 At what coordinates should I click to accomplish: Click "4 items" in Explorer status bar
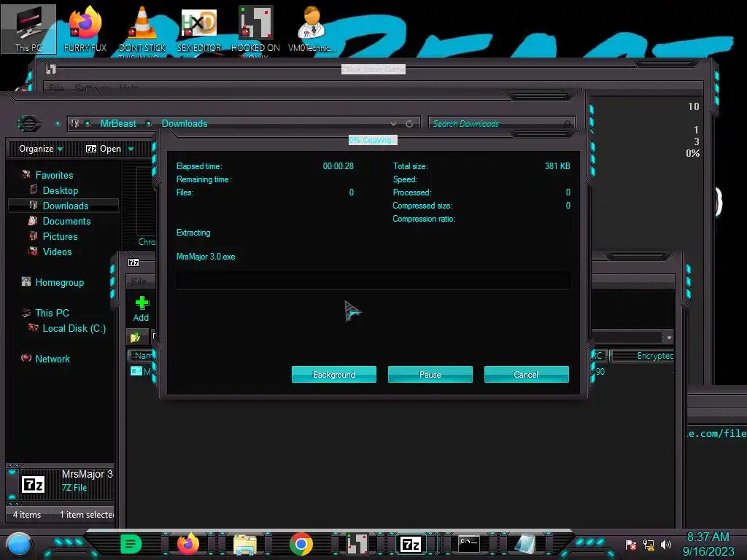coord(27,514)
